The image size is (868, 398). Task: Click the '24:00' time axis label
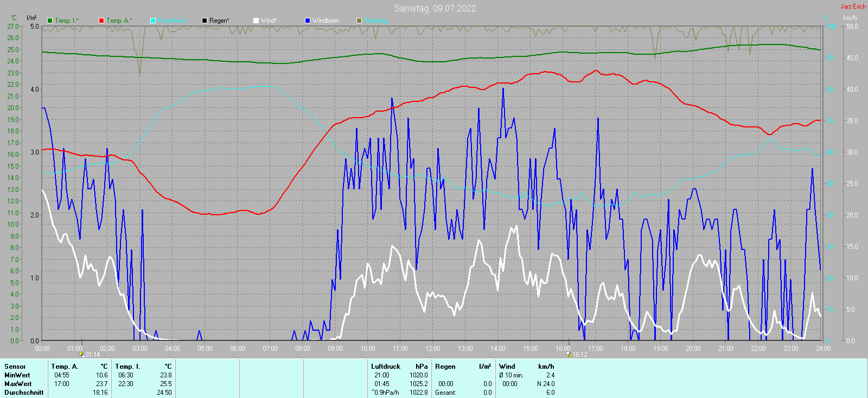823,349
